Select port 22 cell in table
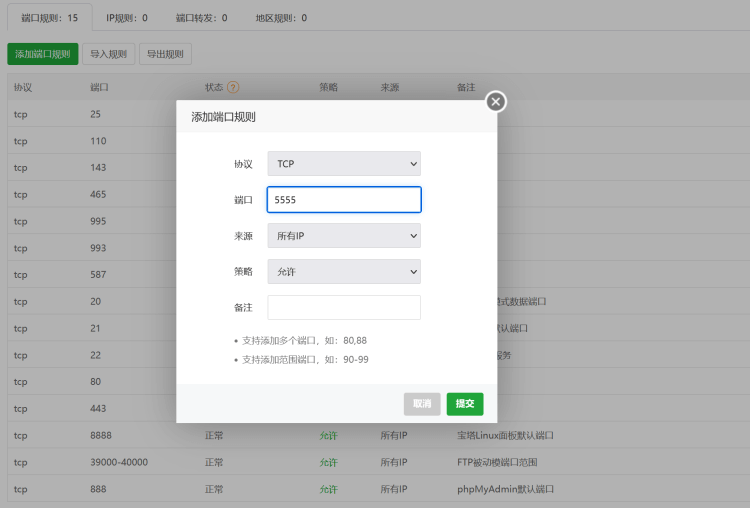 (96, 355)
